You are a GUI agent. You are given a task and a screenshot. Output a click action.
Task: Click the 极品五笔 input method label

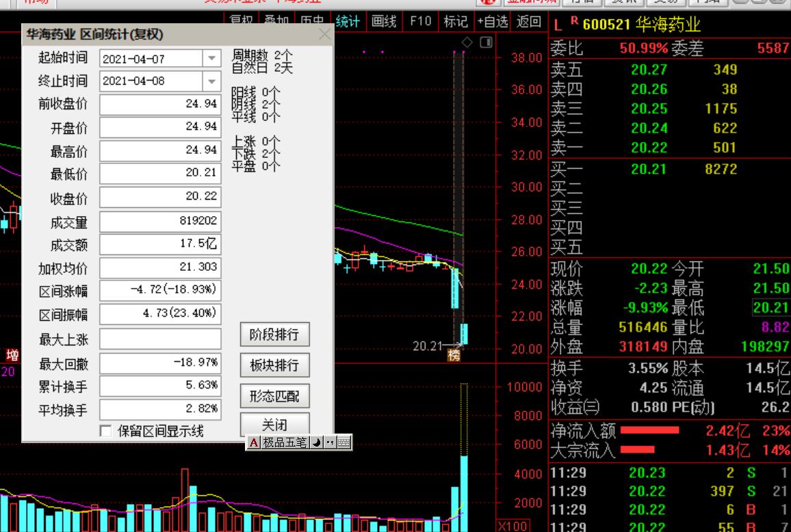point(285,442)
